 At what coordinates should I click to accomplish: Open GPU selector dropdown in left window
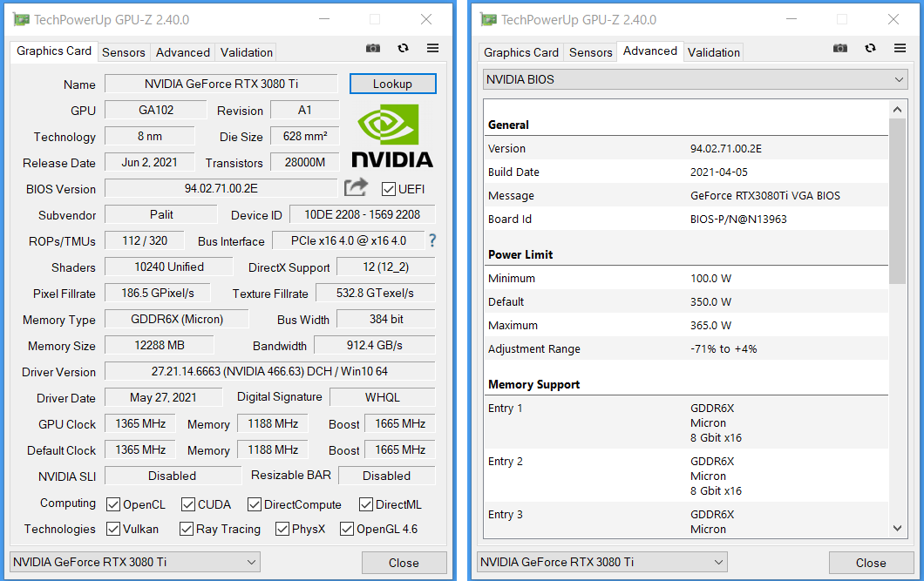point(135,562)
